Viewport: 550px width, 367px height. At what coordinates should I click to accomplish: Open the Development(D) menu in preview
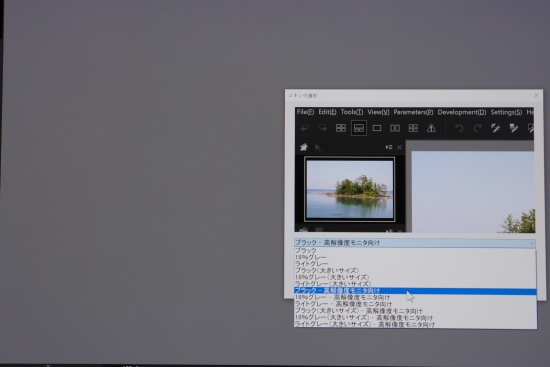(x=462, y=112)
